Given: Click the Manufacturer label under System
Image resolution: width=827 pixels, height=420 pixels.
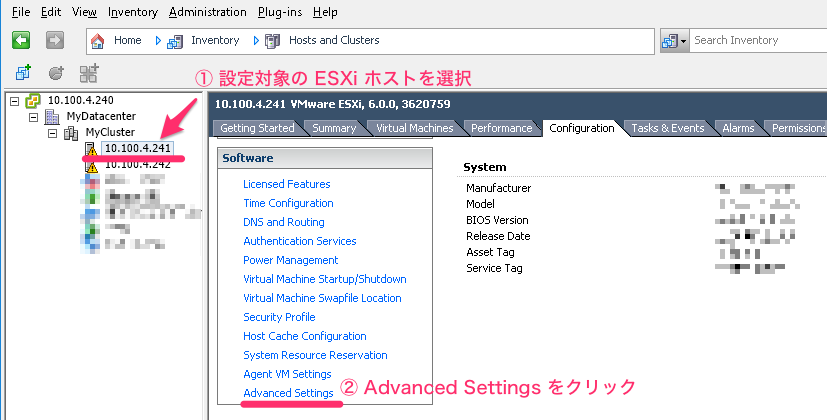Looking at the screenshot, I should (x=498, y=188).
